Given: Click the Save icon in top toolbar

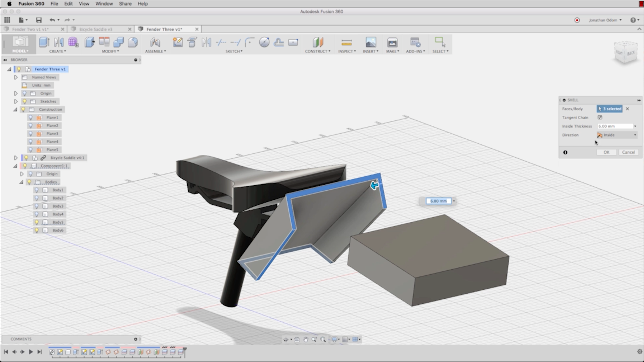Looking at the screenshot, I should pos(39,20).
